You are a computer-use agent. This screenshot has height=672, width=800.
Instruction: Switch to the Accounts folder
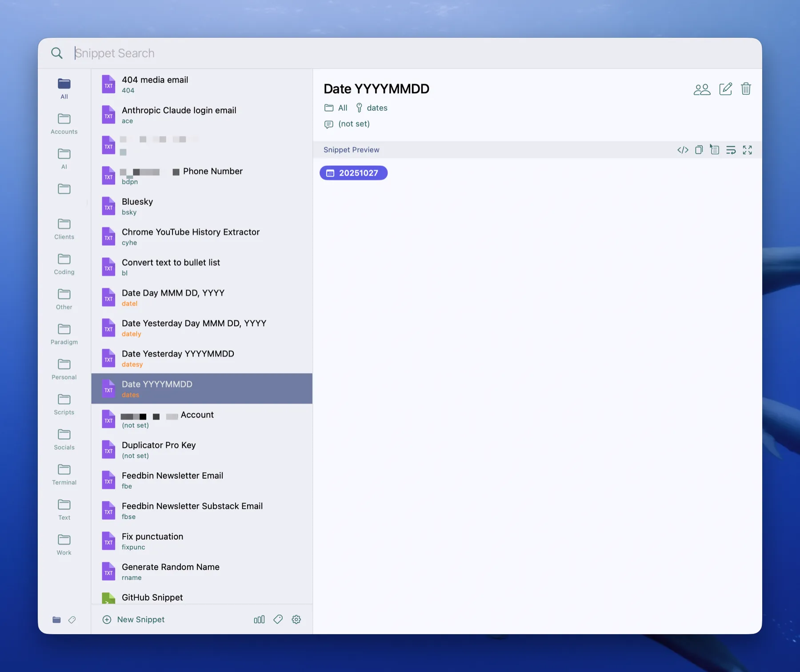pyautogui.click(x=64, y=123)
